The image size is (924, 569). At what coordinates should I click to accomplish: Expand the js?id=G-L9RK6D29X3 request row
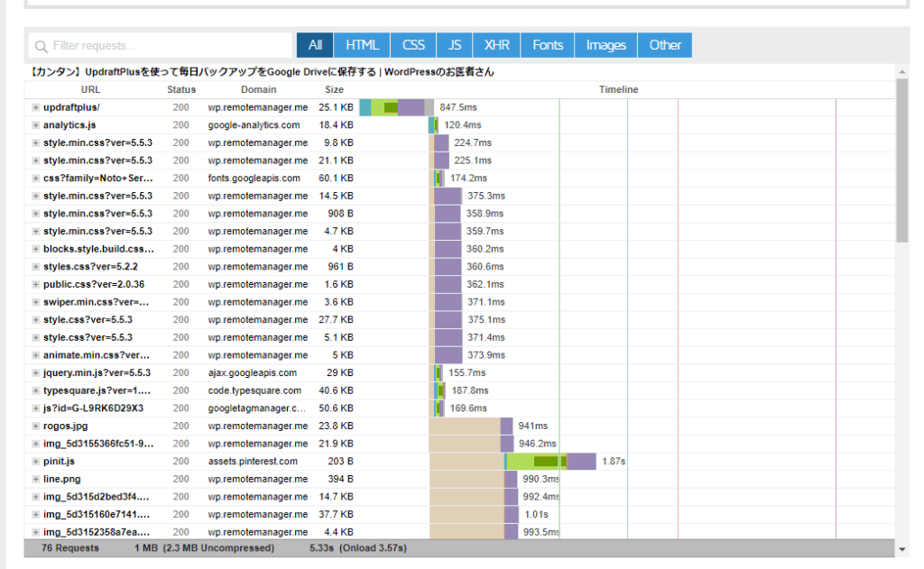pos(36,408)
